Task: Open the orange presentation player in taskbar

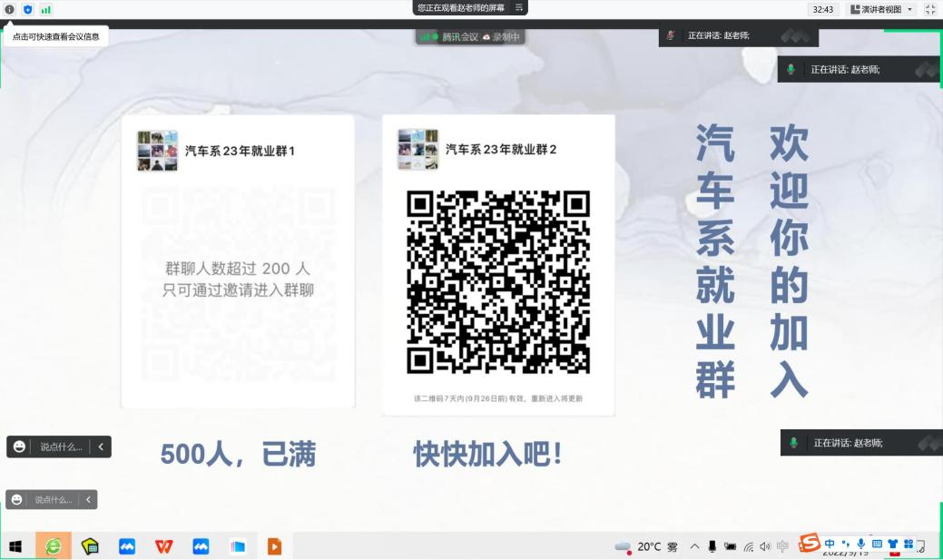Action: pyautogui.click(x=274, y=546)
